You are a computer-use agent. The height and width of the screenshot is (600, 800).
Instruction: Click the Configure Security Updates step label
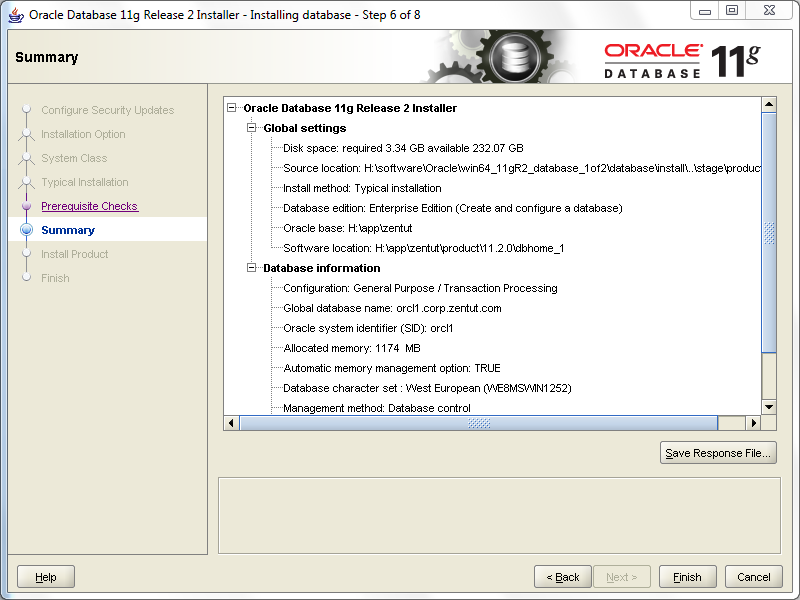108,110
